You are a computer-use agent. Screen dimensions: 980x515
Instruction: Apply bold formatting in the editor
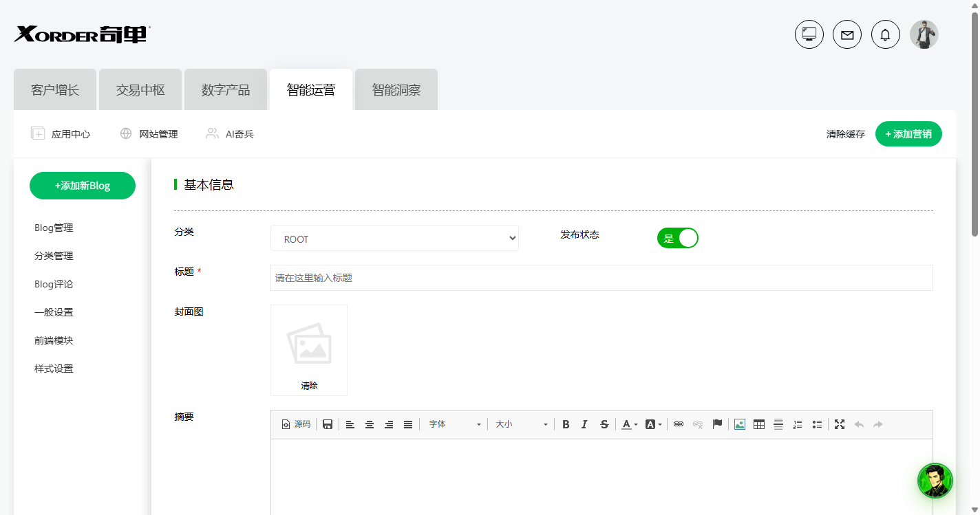pyautogui.click(x=566, y=424)
